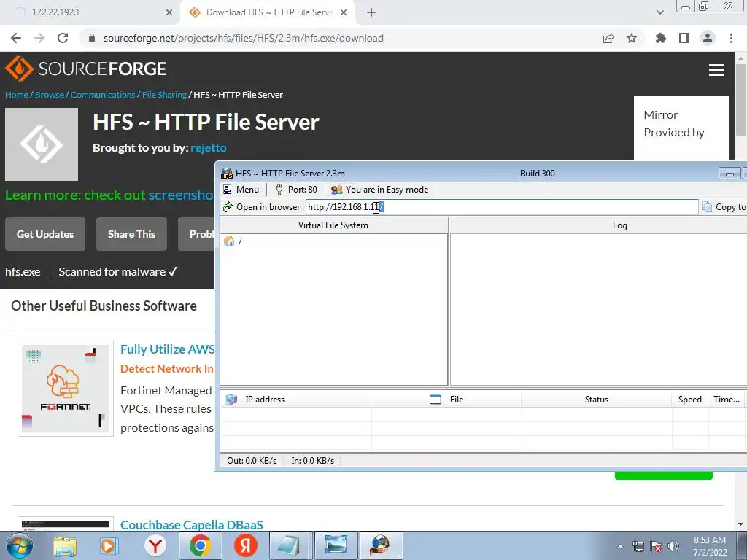Click the Get Updates button

[45, 234]
